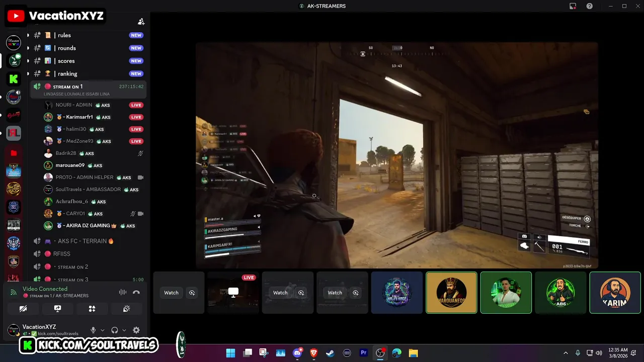
Task: Click pop-out icon on third stream tile
Action: (301, 293)
